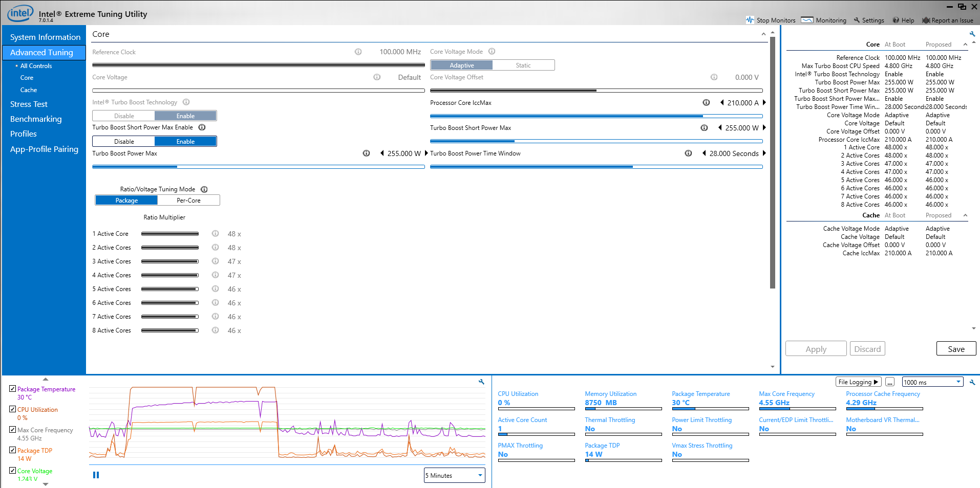Click the Stop Monitors waveform icon
980x488 pixels.
[750, 20]
